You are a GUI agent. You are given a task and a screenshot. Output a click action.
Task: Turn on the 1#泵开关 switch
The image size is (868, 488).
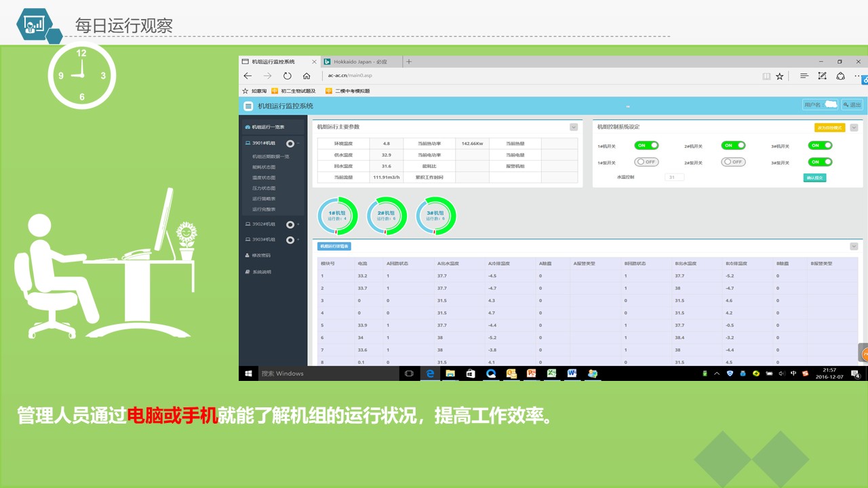pos(646,162)
